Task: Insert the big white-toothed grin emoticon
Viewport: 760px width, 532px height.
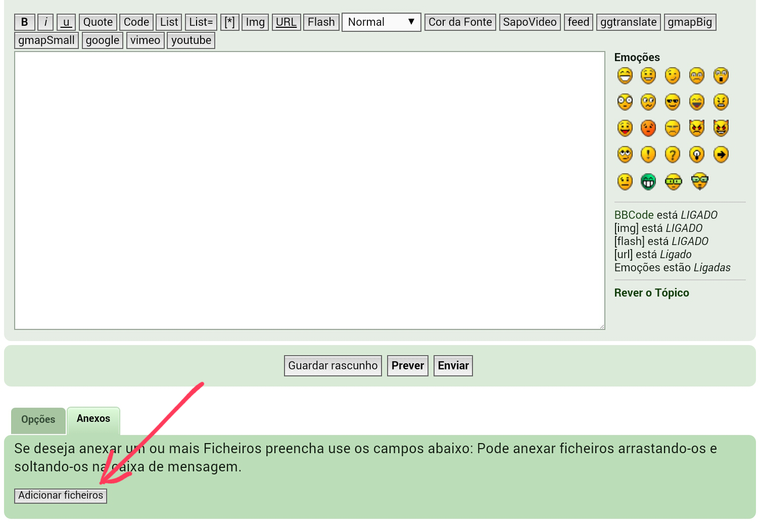Action: (x=625, y=76)
